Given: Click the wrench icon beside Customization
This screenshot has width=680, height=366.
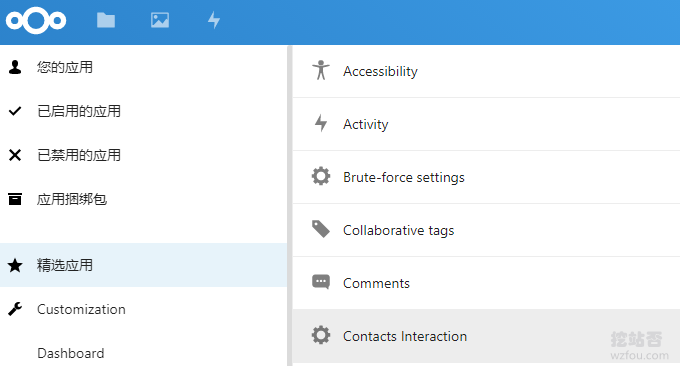Looking at the screenshot, I should [x=15, y=309].
